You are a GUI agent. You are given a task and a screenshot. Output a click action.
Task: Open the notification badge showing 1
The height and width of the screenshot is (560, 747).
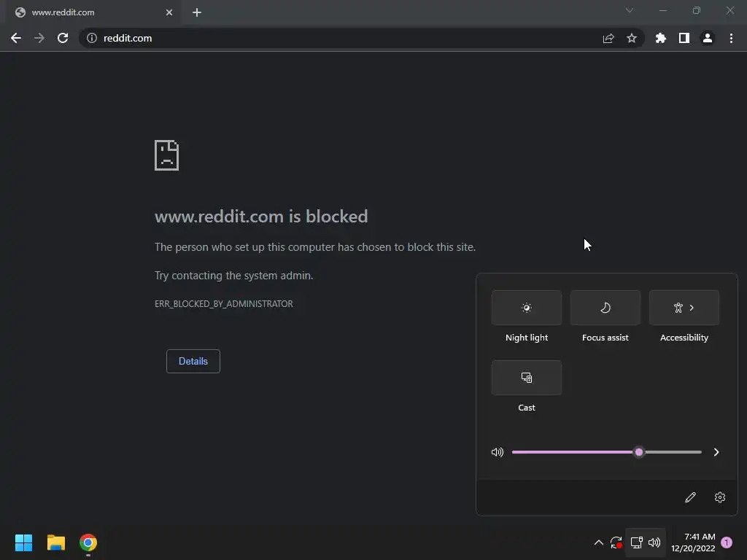[x=727, y=542]
